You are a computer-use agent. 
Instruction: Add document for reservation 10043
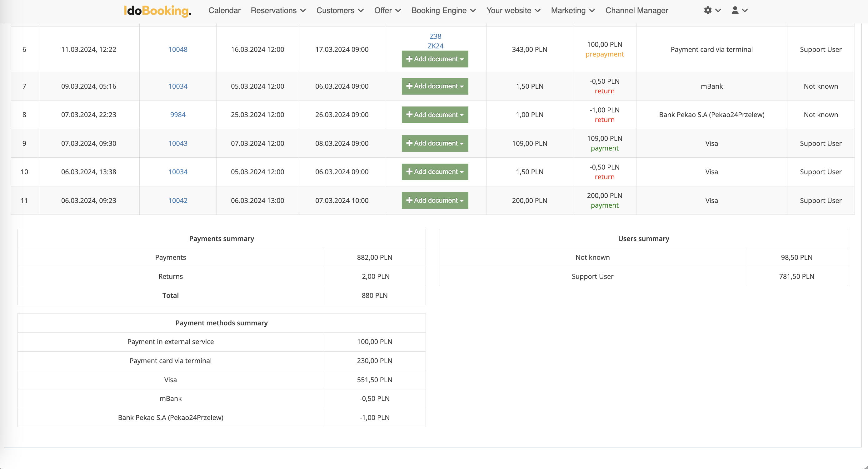435,143
